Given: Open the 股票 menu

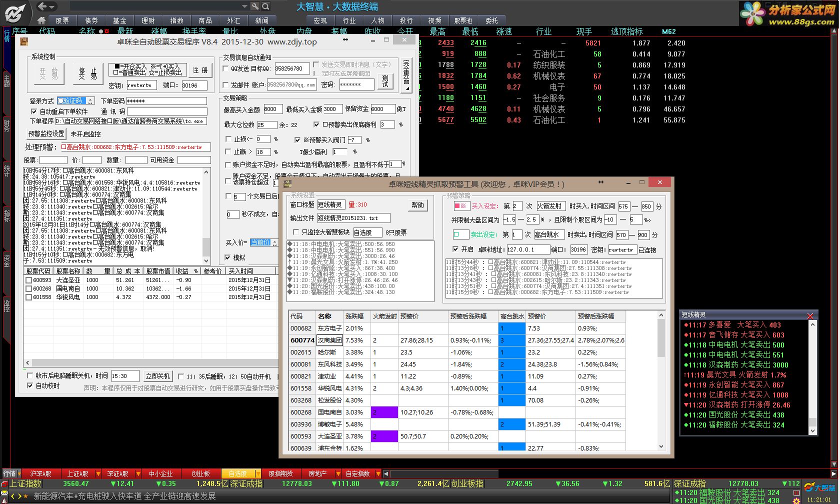Looking at the screenshot, I should pos(62,20).
